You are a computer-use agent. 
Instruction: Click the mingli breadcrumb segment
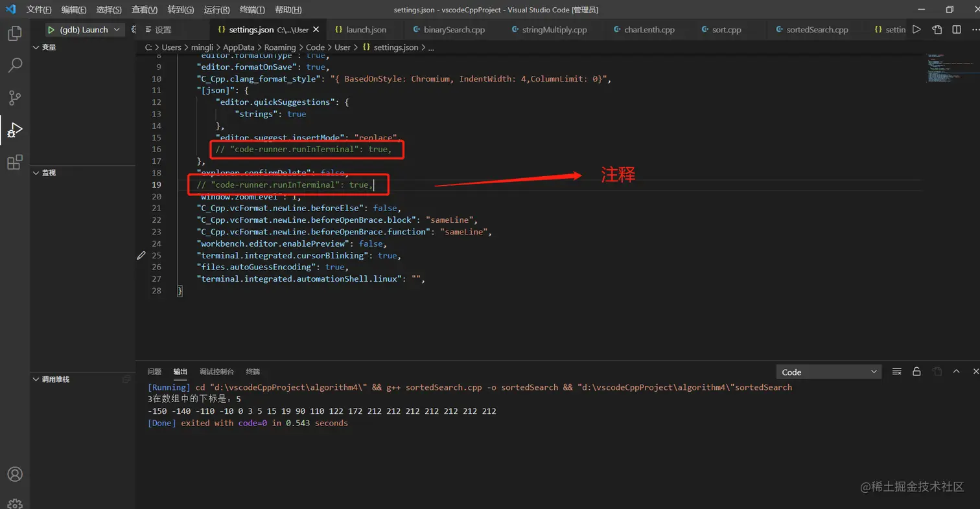202,47
